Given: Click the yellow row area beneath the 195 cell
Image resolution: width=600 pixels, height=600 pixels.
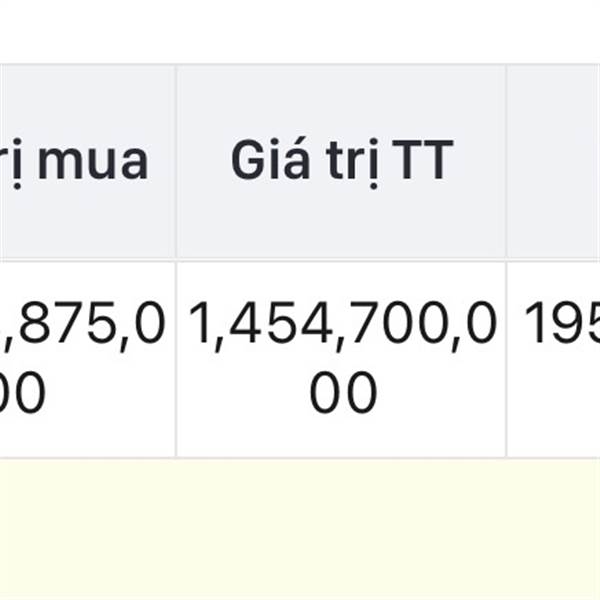Looking at the screenshot, I should tap(553, 529).
